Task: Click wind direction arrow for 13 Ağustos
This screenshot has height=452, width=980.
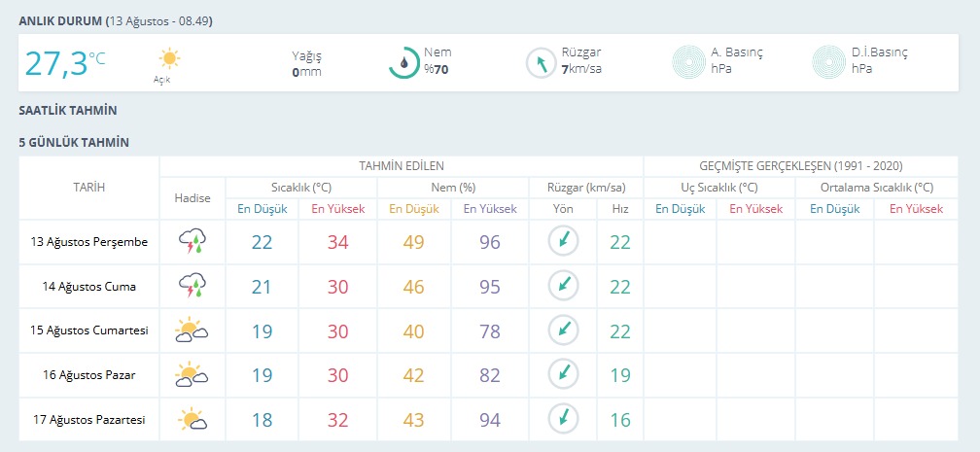Action: pos(564,241)
